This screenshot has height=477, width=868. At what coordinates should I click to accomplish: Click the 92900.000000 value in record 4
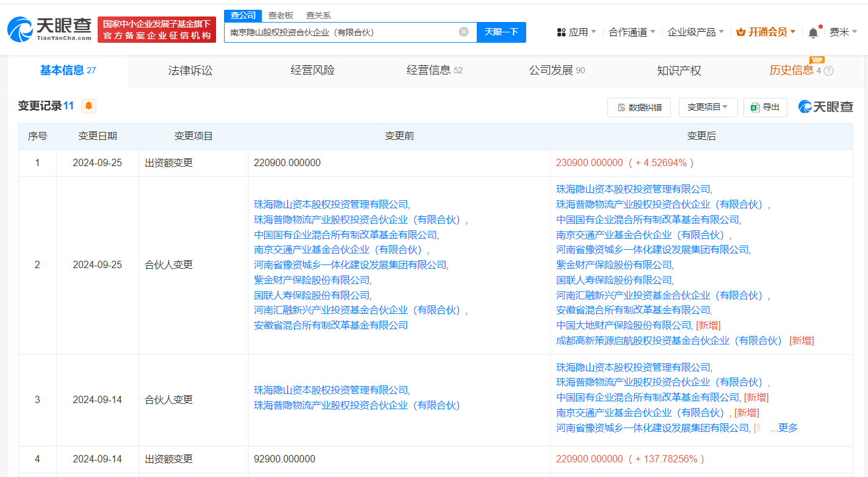(284, 459)
